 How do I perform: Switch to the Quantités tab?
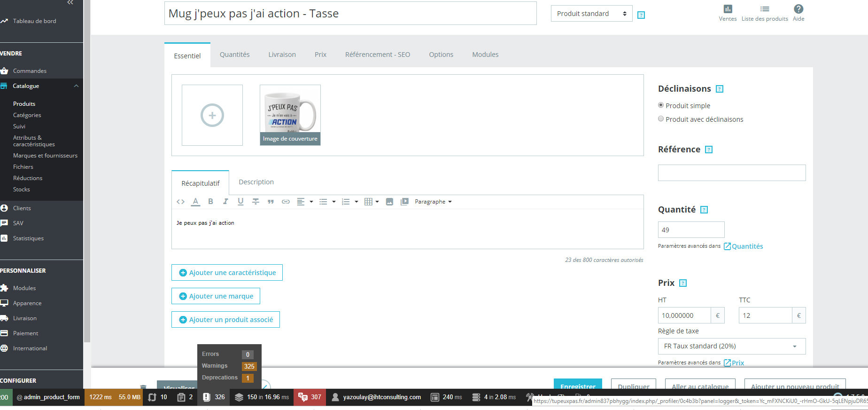coord(234,55)
